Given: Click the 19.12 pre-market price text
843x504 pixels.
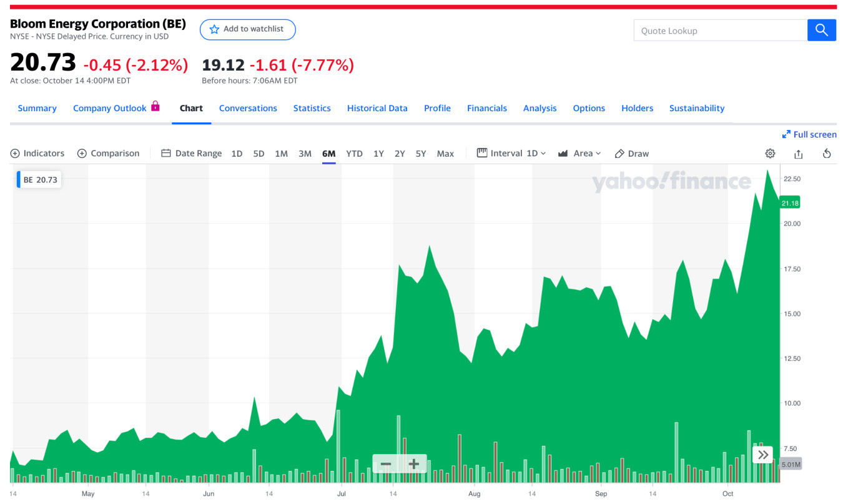Looking at the screenshot, I should tap(223, 64).
